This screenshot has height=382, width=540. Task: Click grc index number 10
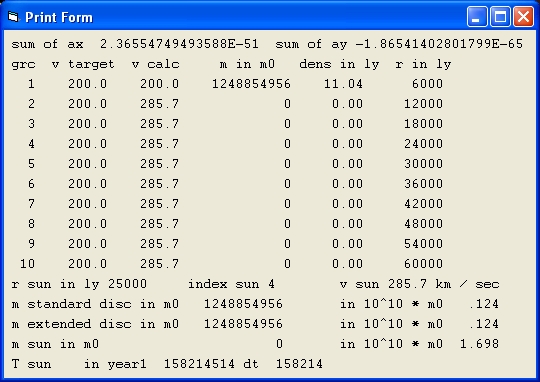(x=27, y=264)
